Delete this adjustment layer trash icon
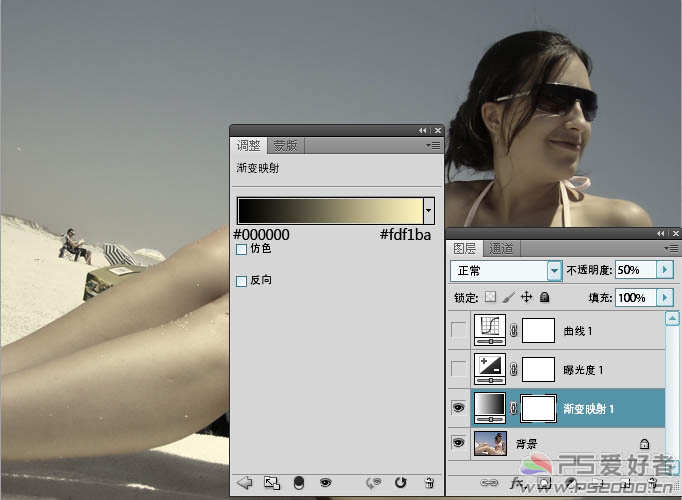Screen dimensions: 682x500 (429, 483)
